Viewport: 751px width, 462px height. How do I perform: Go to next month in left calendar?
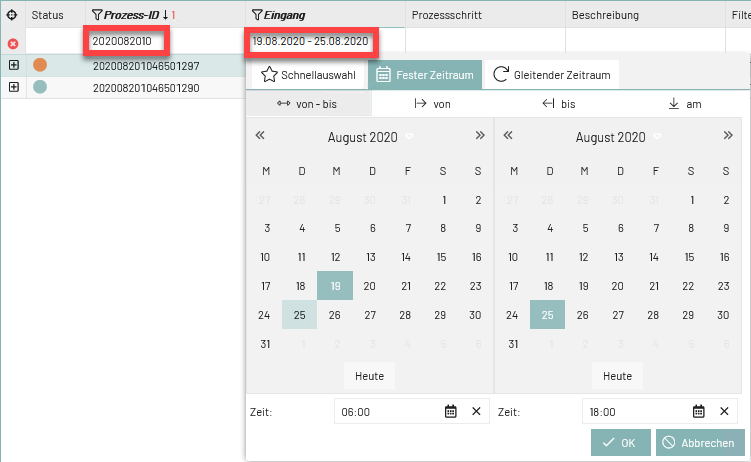click(x=480, y=135)
